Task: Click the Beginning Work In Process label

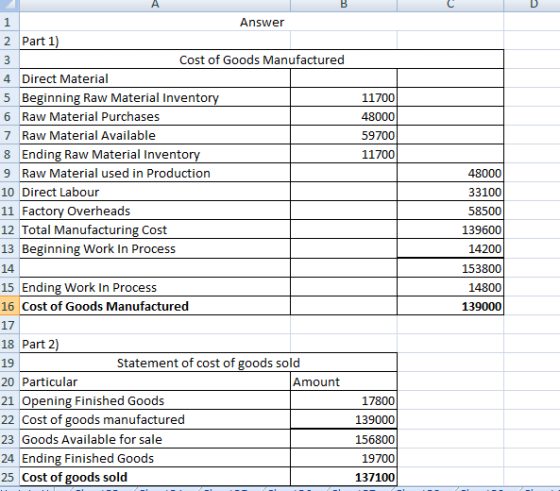Action: coord(155,249)
